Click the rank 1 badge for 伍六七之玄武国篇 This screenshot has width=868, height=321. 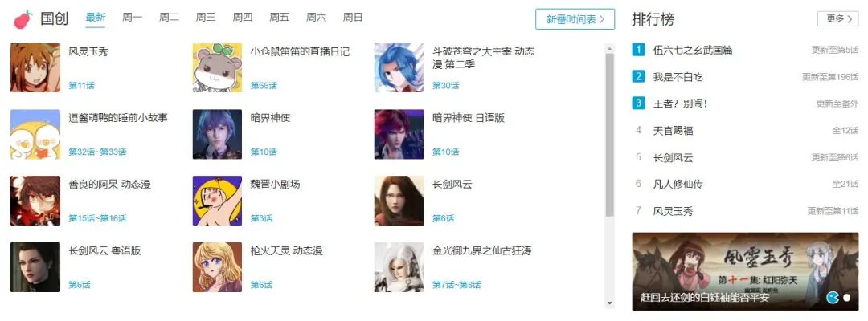coord(638,50)
